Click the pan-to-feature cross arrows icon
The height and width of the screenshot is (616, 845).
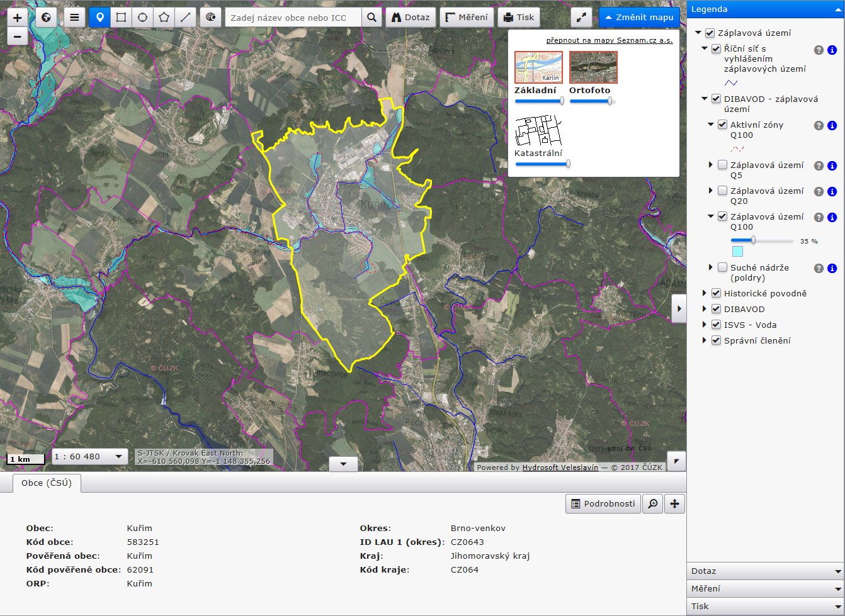pyautogui.click(x=674, y=503)
